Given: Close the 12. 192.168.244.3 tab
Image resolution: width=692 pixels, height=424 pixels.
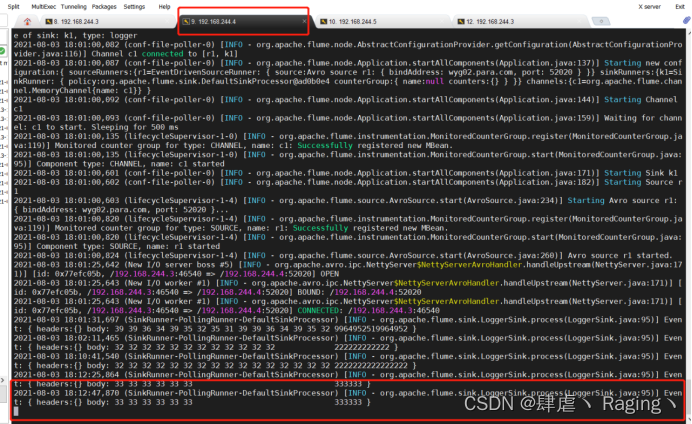Looking at the screenshot, I should 580,21.
